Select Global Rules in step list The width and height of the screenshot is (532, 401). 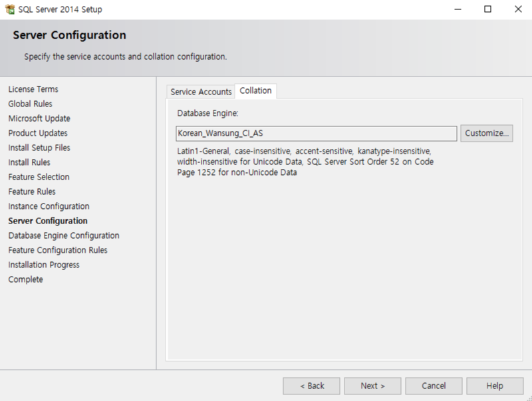30,104
